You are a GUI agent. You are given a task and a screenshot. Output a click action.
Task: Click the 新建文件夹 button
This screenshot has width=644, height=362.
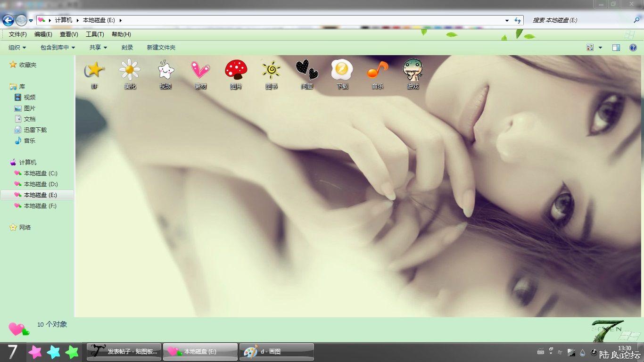161,48
